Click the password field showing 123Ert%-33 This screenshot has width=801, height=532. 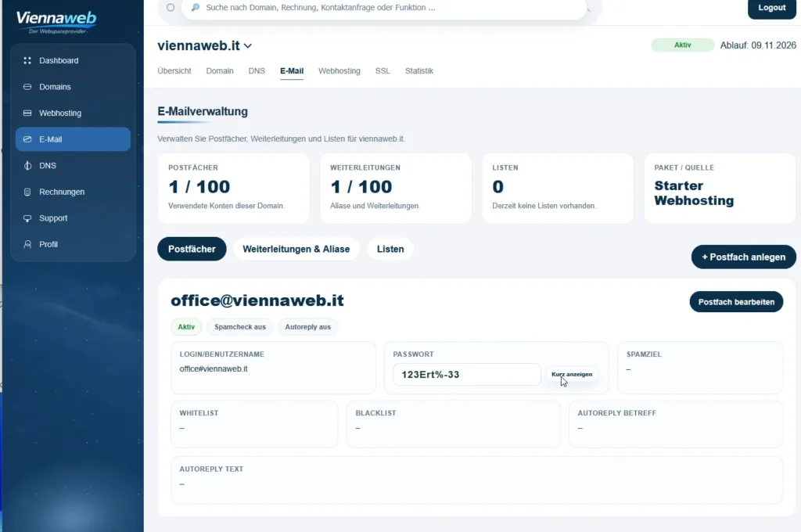tap(466, 375)
